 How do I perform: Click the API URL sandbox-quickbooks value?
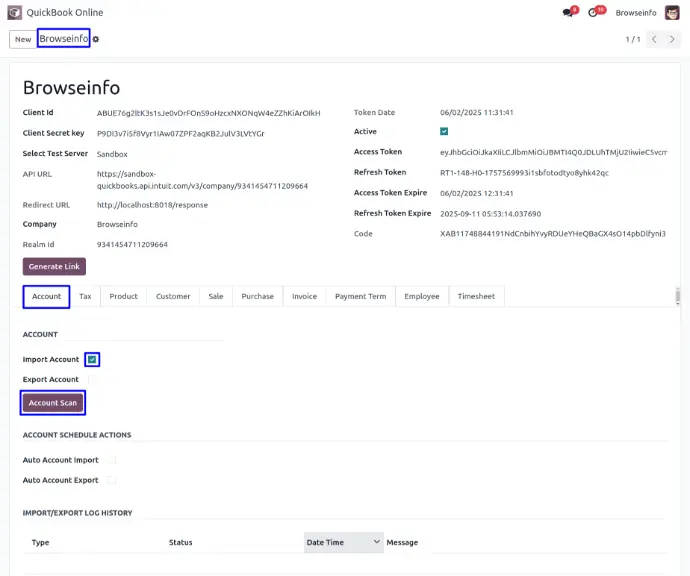click(202, 180)
